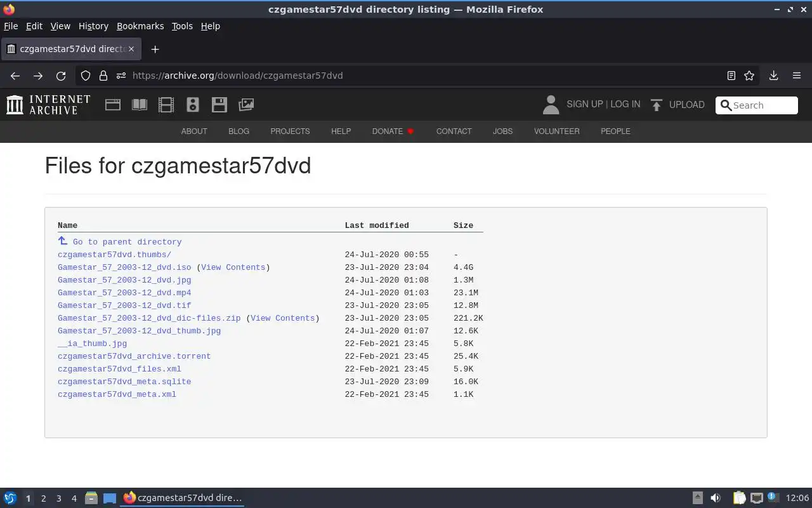Go to the Internet Archive home logo
The height and width of the screenshot is (508, 812).
[48, 105]
